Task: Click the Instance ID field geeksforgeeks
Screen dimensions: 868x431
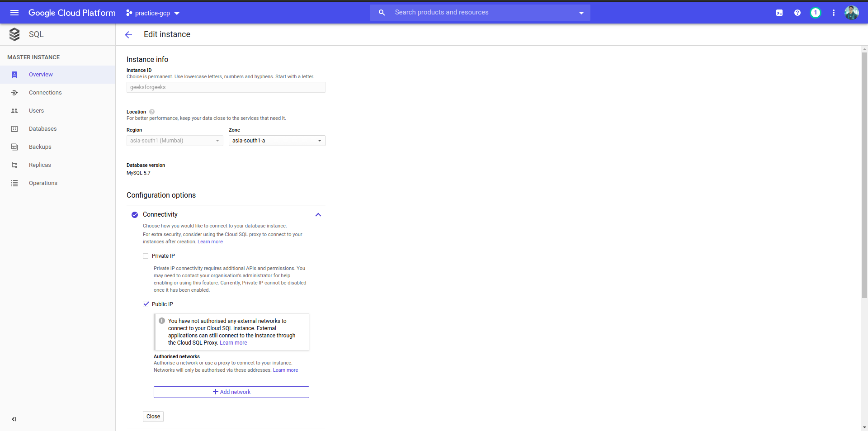Action: 226,87
